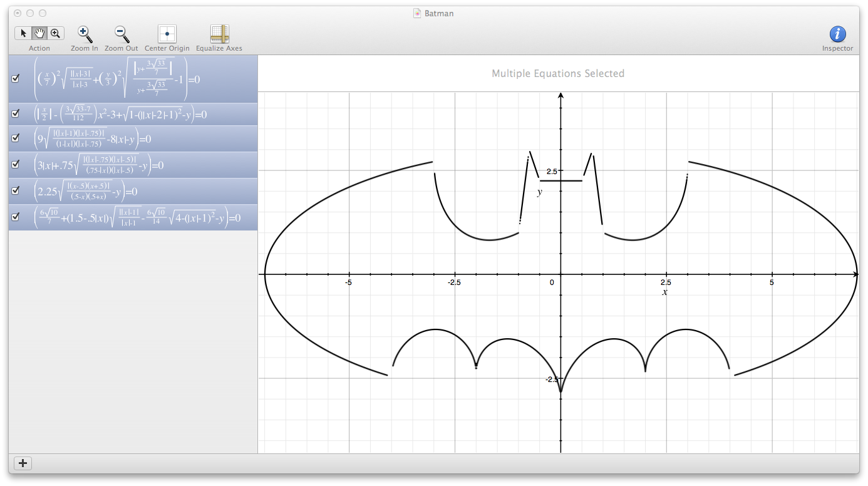Uncheck the 3|x|+.75 equation checkbox
The image size is (868, 486).
coord(15,165)
